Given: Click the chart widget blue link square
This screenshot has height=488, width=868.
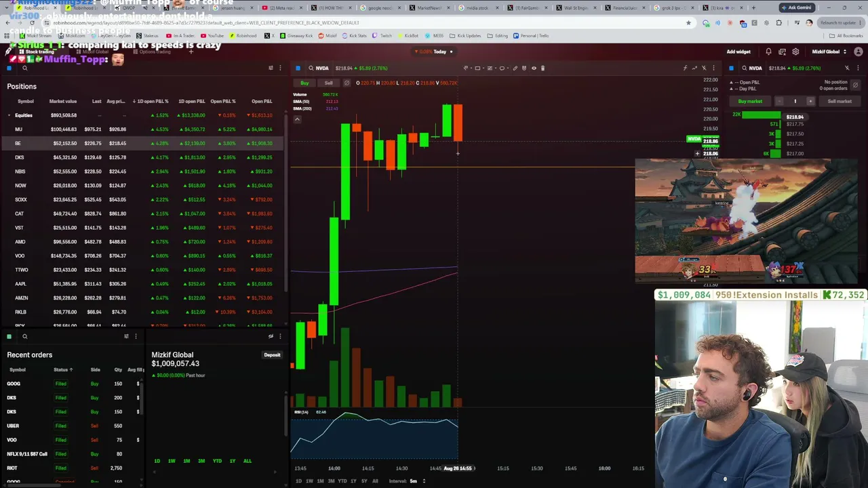Looking at the screenshot, I should (x=298, y=68).
